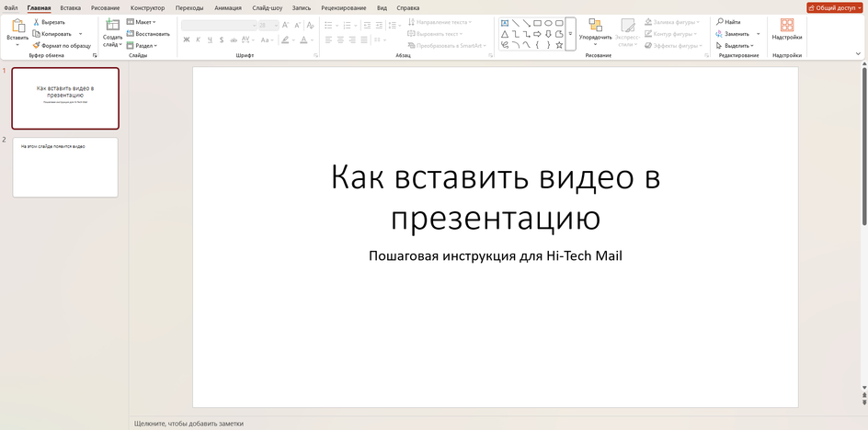Screen dimensions: 868x430
Task: Expand the shapes gallery more arrow
Action: click(570, 34)
